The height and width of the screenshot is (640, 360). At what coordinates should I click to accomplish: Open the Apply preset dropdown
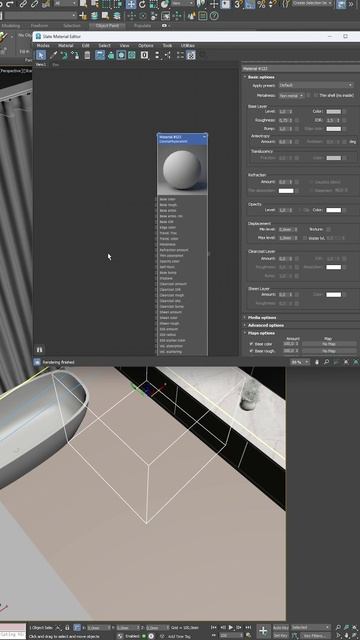[x=316, y=85]
